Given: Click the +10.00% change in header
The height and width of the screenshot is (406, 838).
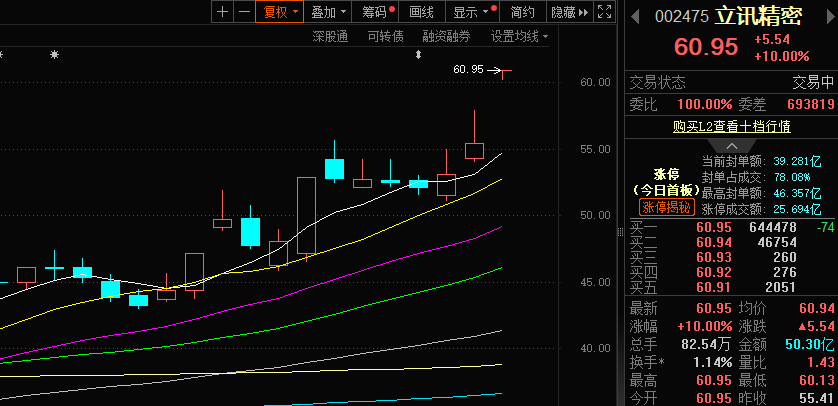Looking at the screenshot, I should click(781, 56).
